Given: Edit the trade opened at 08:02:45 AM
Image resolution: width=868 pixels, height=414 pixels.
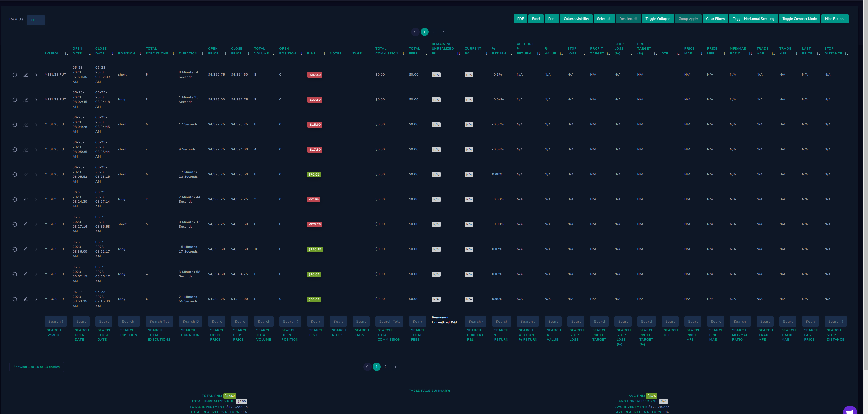Looking at the screenshot, I should 26,100.
